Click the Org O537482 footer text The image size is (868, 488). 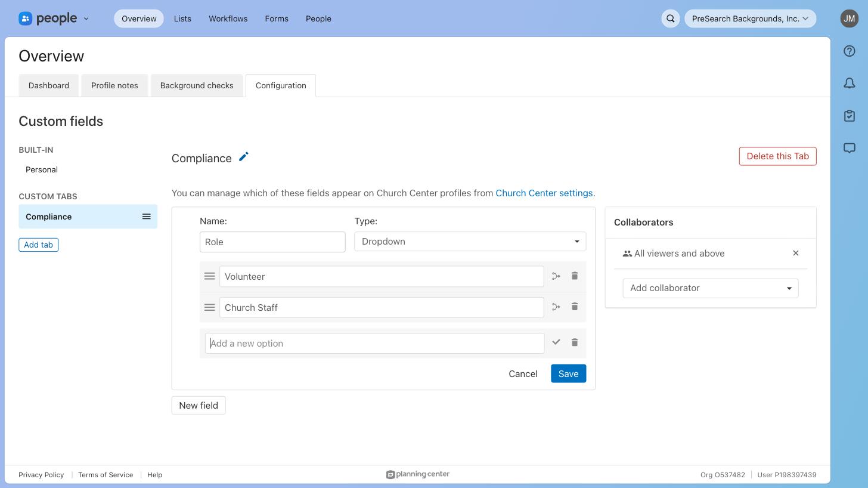pyautogui.click(x=723, y=475)
